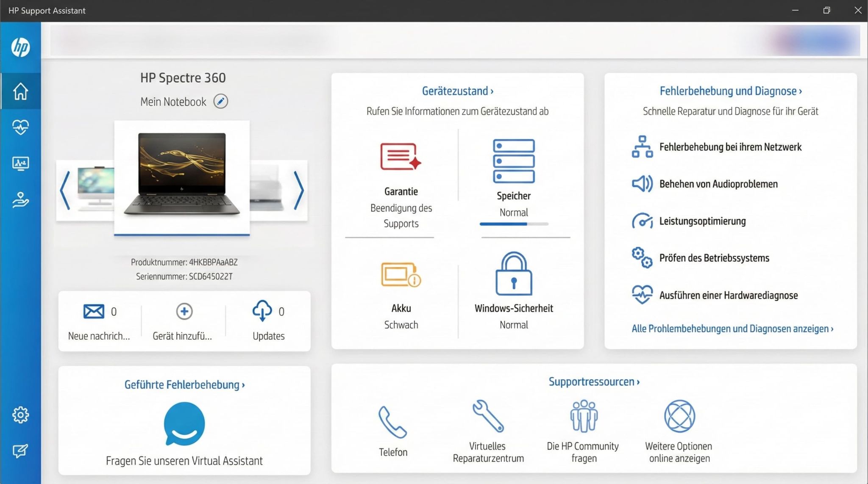Show previous device with left carousel arrow

[65, 190]
